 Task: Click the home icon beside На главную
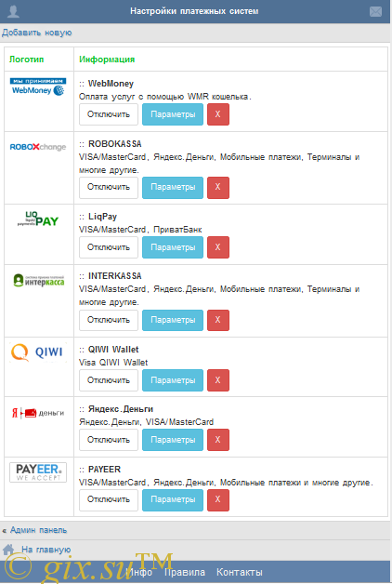pos(8,550)
